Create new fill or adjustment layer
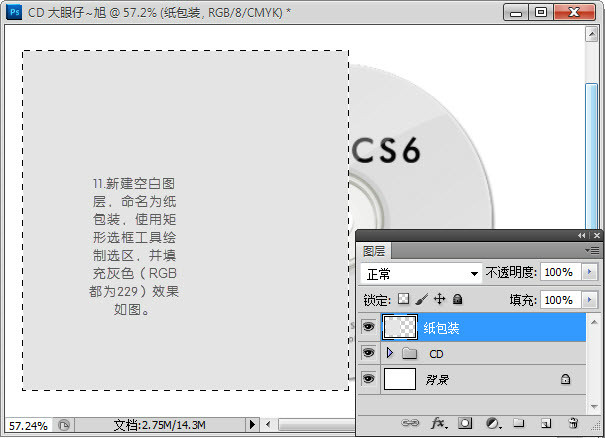The width and height of the screenshot is (605, 438). point(493,424)
